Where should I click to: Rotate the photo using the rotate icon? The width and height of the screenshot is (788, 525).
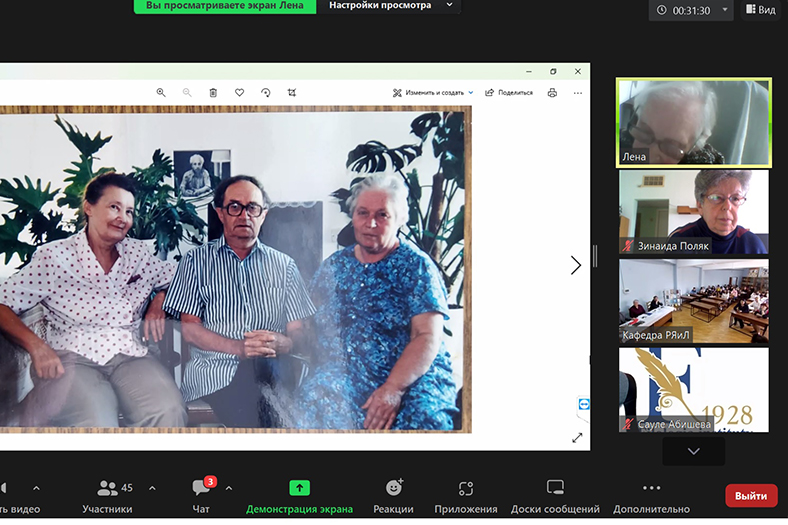click(x=266, y=92)
